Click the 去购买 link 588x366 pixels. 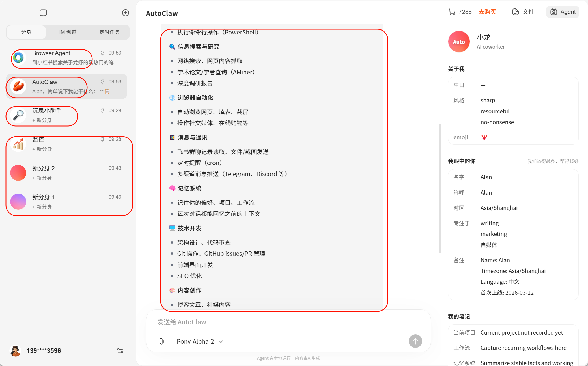pos(487,12)
